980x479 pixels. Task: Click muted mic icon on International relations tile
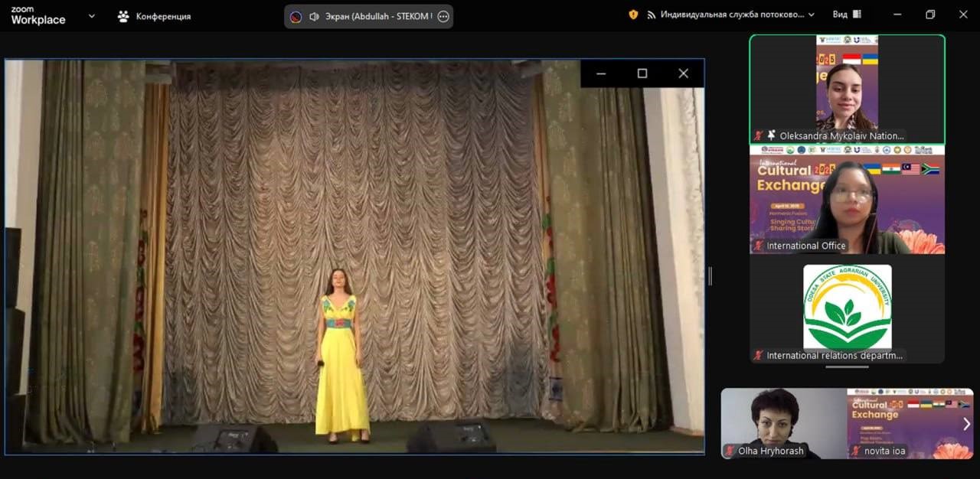759,355
